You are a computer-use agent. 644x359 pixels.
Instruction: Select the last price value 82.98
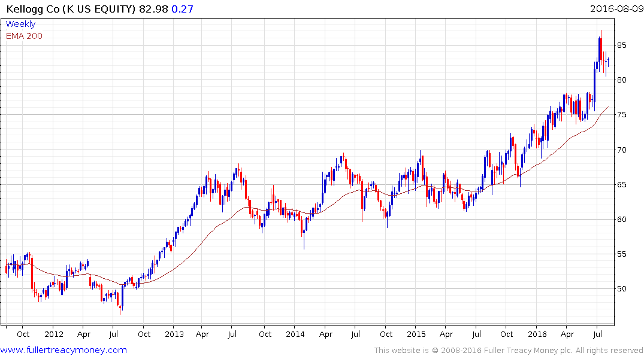click(x=153, y=9)
